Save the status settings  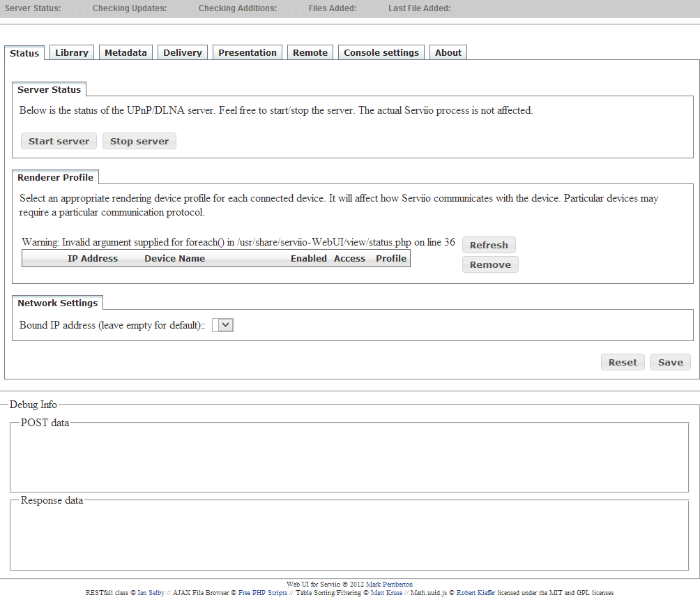[670, 362]
